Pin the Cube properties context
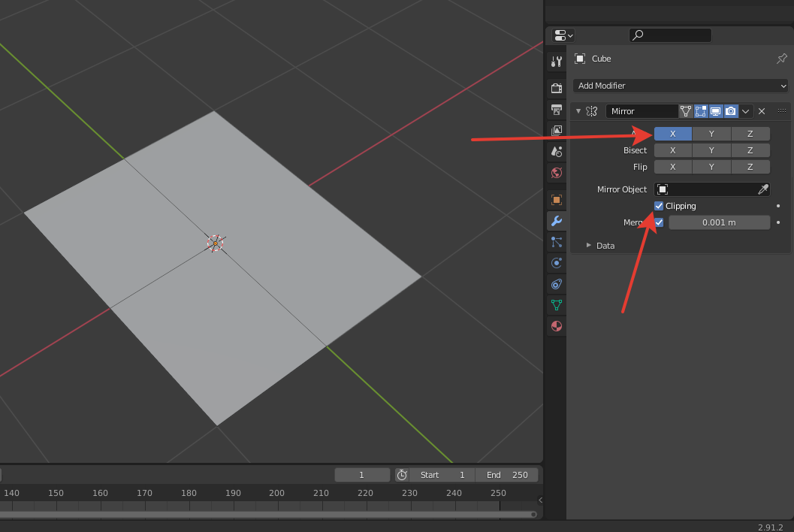Image resolution: width=794 pixels, height=532 pixels. [x=781, y=59]
